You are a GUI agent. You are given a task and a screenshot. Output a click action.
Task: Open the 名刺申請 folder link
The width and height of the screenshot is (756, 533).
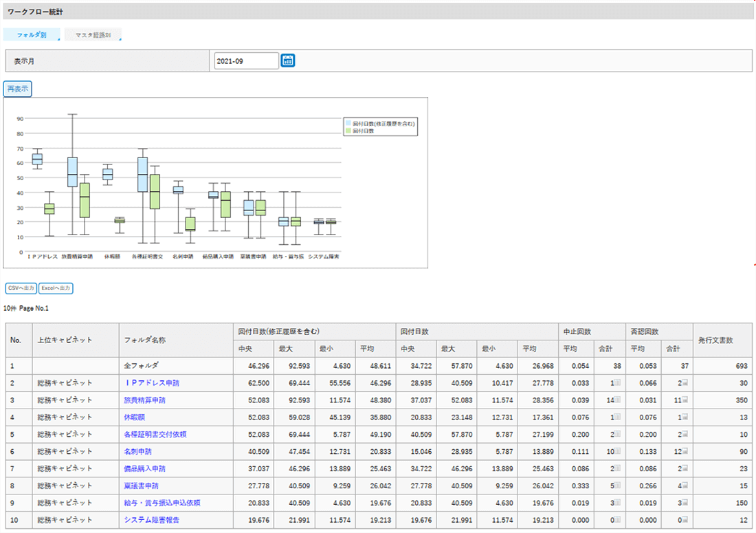pos(137,451)
